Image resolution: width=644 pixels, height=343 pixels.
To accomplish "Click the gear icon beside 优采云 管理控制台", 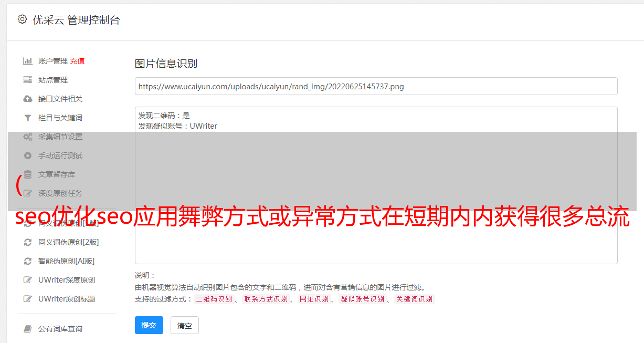I will pos(22,19).
